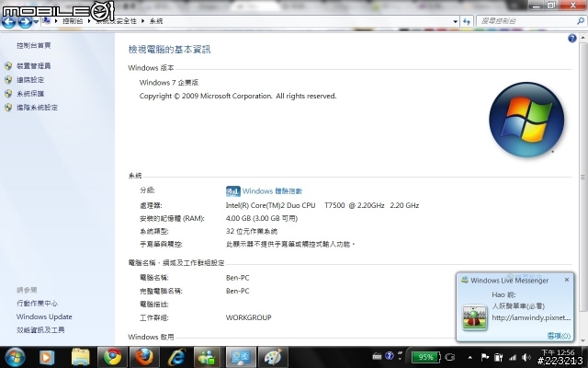Image resolution: width=588 pixels, height=368 pixels.
Task: Open Windows Update link in sidebar
Action: pos(44,316)
